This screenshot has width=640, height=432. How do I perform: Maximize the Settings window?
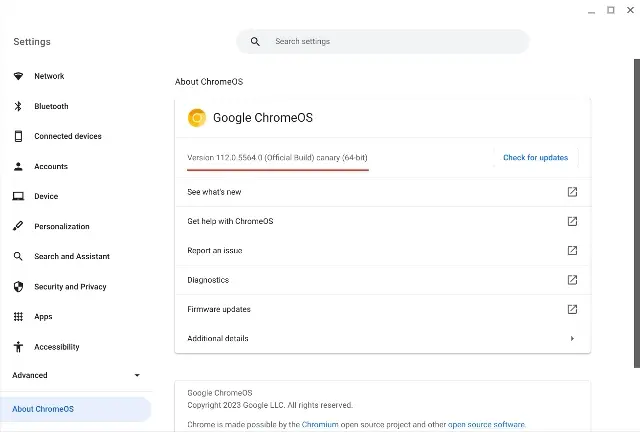pyautogui.click(x=611, y=10)
